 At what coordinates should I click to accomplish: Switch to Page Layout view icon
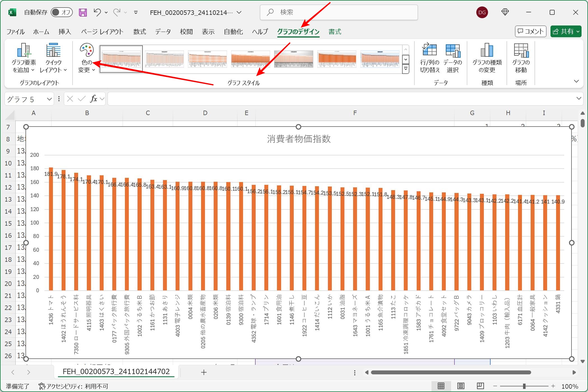pyautogui.click(x=461, y=386)
